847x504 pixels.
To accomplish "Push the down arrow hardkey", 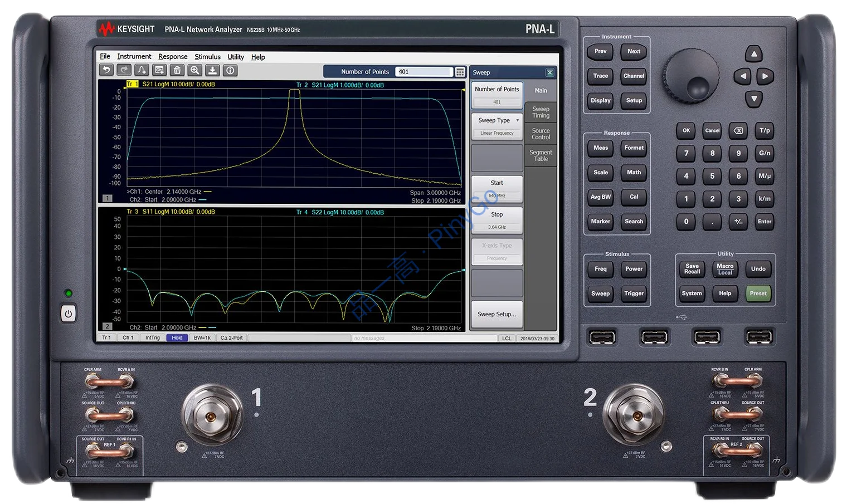I will coord(754,99).
